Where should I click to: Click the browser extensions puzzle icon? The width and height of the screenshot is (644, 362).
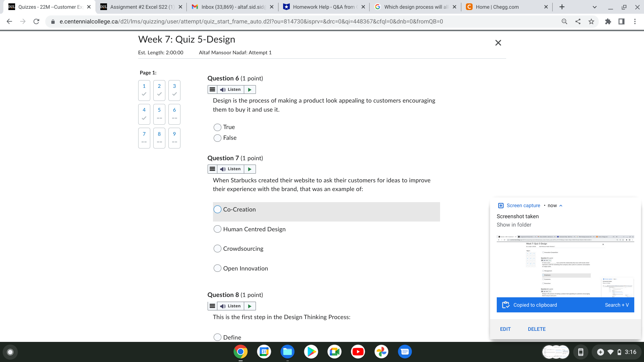pyautogui.click(x=608, y=21)
